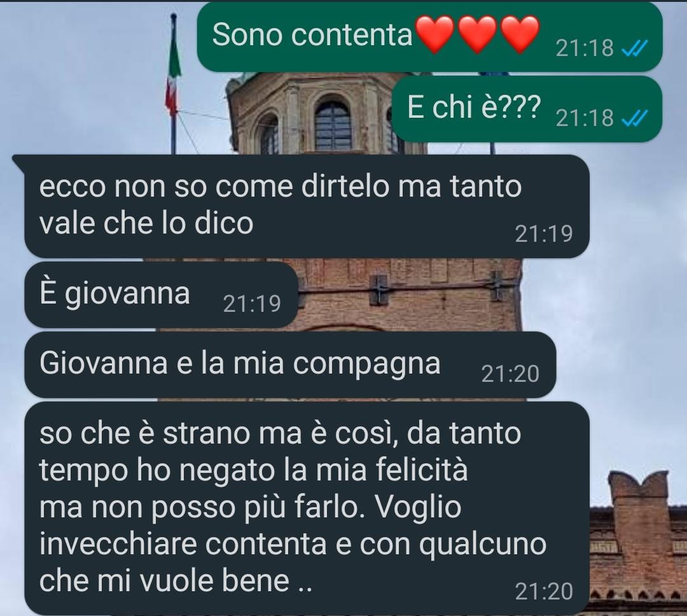Click the first red heart emoji

[434, 34]
